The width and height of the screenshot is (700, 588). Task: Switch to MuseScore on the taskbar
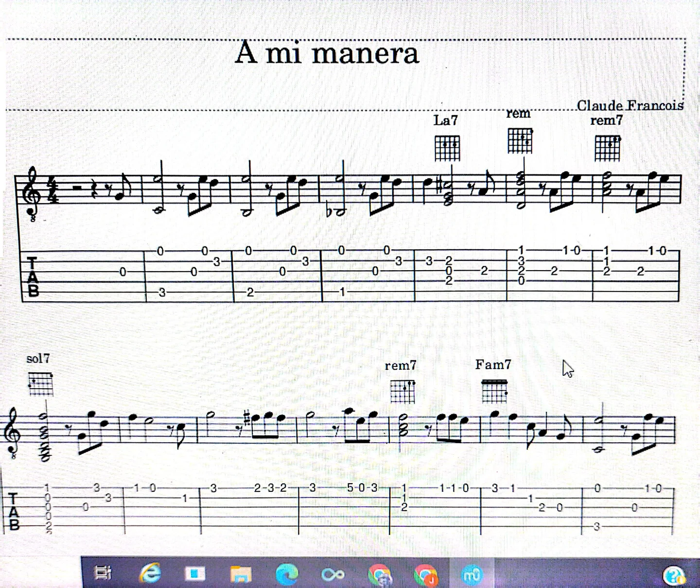(x=471, y=575)
